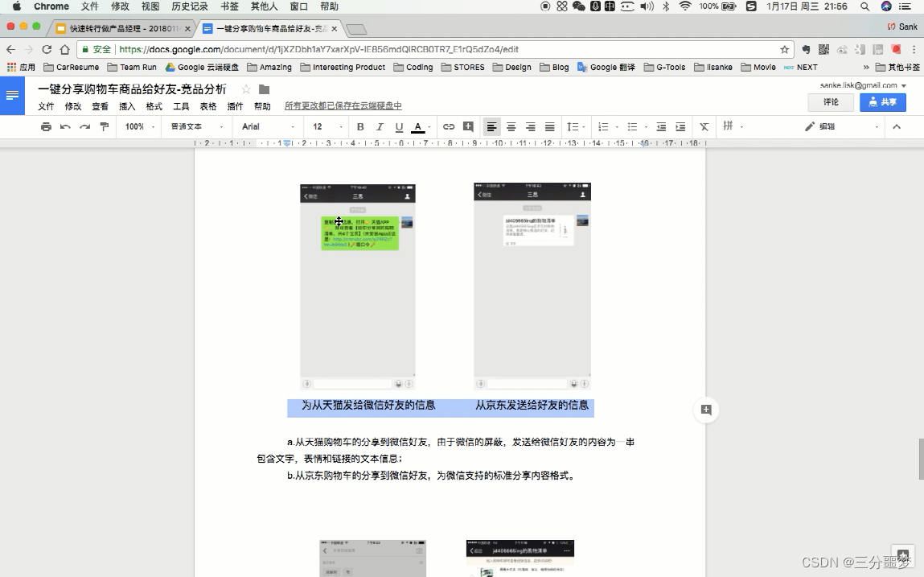
Task: Move document with the folder icon
Action: tap(264, 89)
